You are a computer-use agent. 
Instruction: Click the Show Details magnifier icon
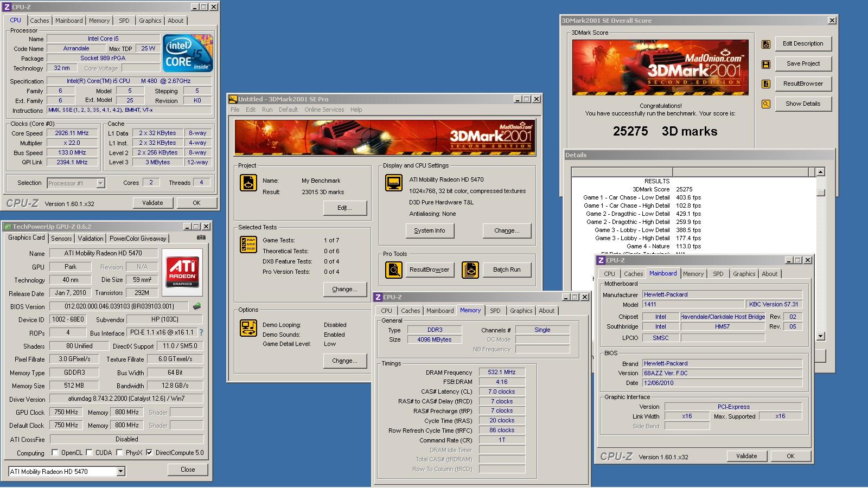[766, 104]
